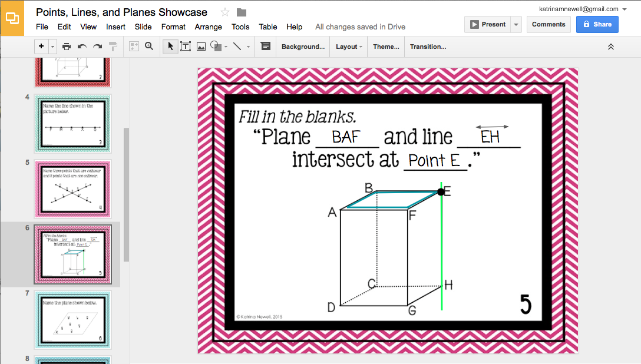Click the Background... button

pyautogui.click(x=303, y=47)
